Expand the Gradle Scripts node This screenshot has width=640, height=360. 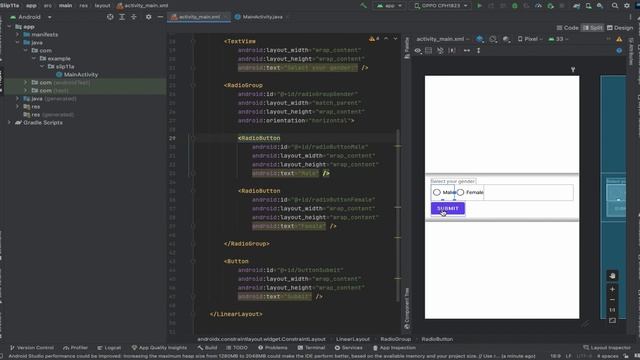[x=9, y=122]
